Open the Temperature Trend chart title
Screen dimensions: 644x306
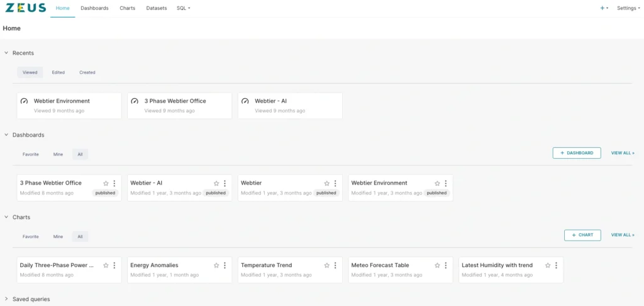click(x=267, y=265)
